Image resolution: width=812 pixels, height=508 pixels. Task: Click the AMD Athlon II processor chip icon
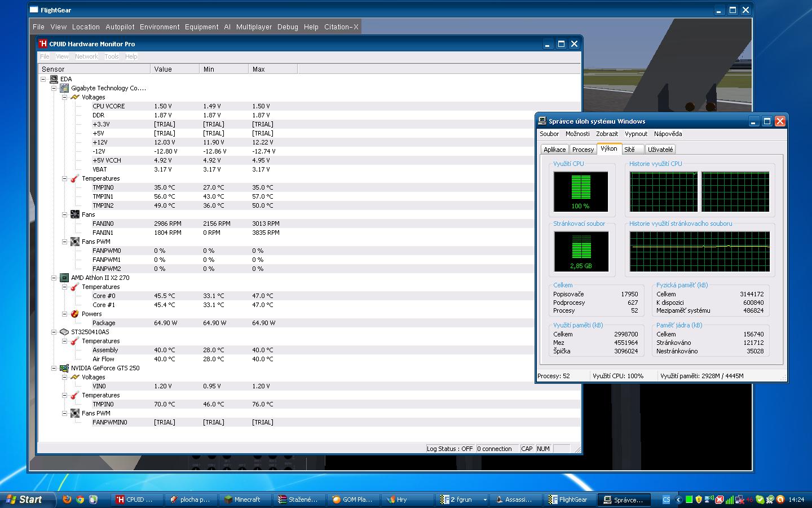(64, 278)
